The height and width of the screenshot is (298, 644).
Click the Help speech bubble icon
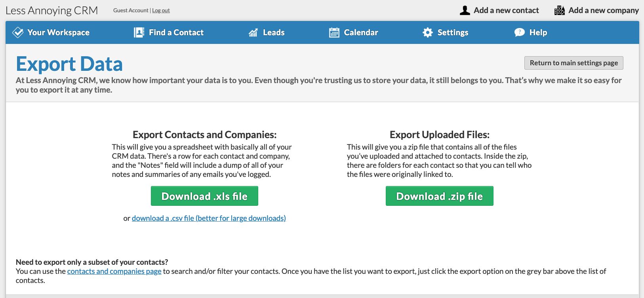coord(520,32)
